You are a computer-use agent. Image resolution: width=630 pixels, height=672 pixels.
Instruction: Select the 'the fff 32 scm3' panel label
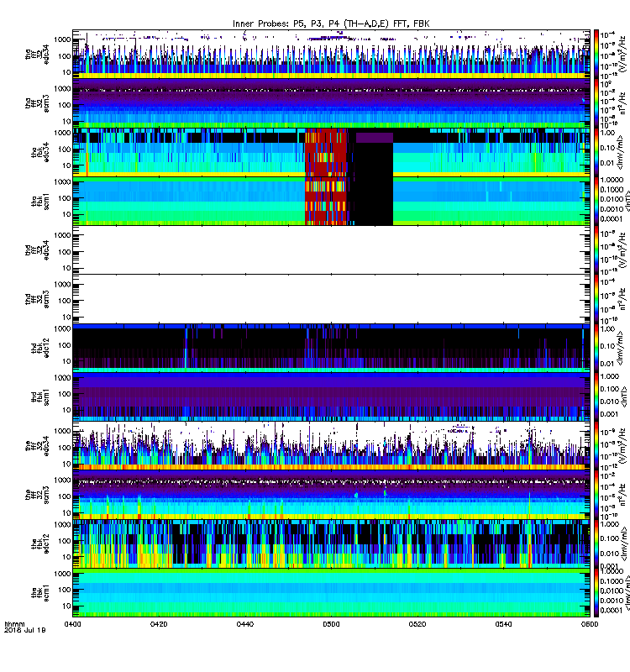tap(37, 495)
